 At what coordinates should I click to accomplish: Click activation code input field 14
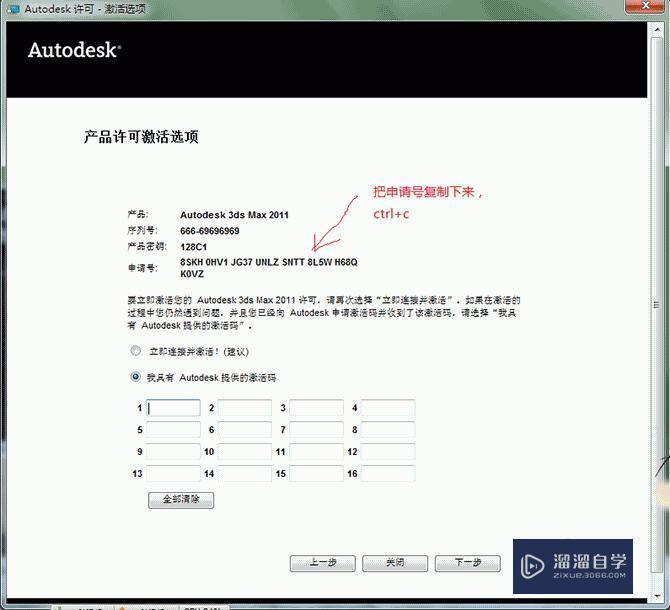pyautogui.click(x=245, y=474)
